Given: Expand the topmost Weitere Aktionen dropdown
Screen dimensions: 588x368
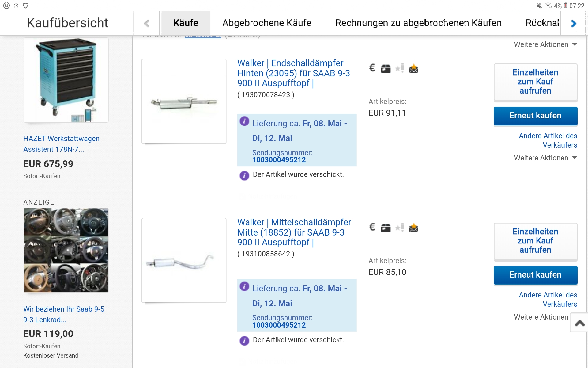Looking at the screenshot, I should [x=545, y=44].
